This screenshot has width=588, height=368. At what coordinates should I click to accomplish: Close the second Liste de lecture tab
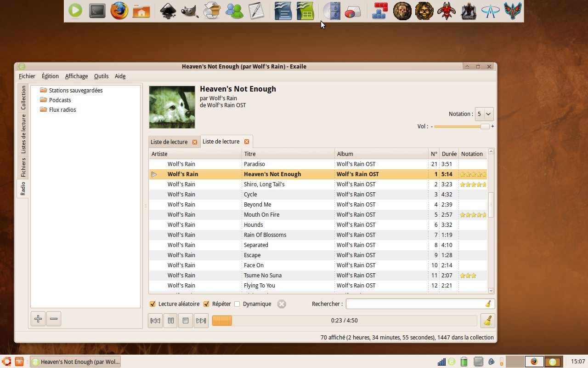coord(246,142)
